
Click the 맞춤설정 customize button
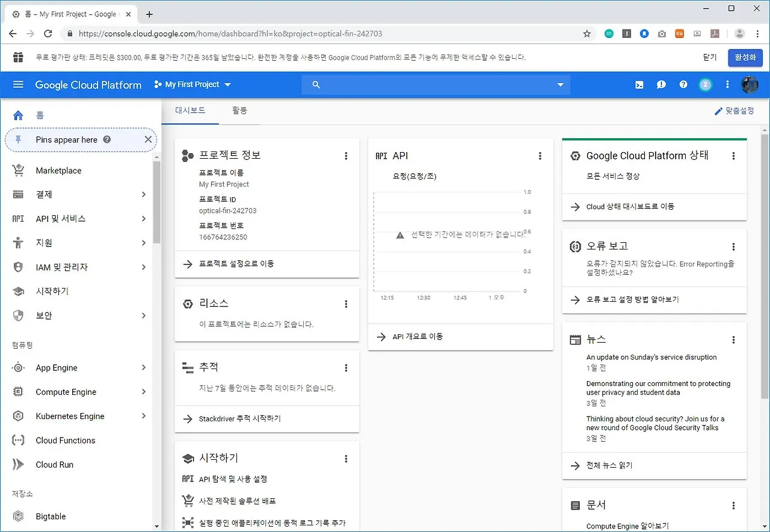pos(734,111)
